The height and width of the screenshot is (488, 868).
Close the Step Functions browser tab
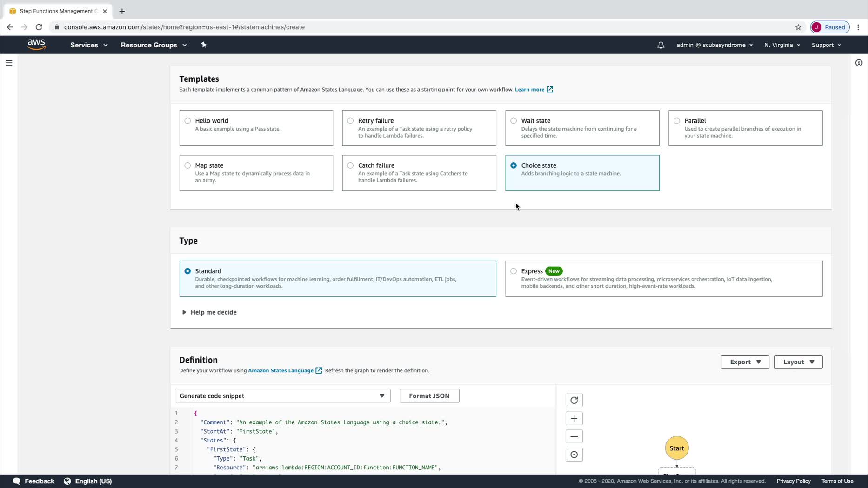pos(105,11)
